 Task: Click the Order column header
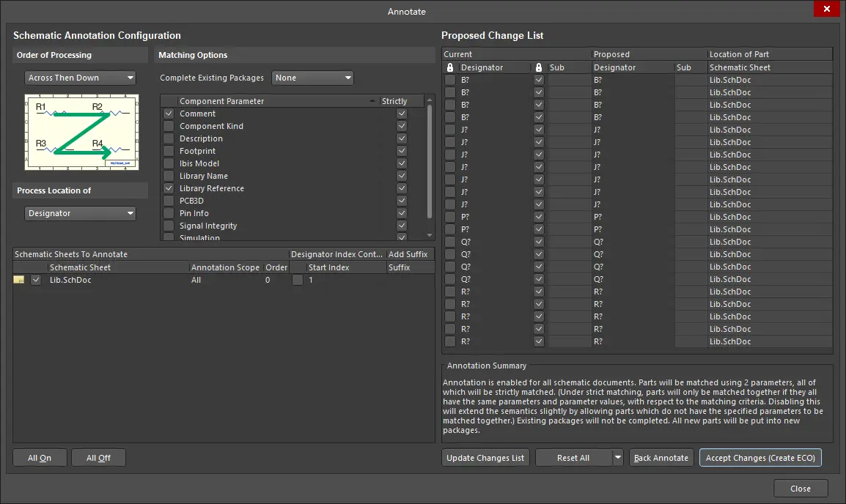(276, 267)
